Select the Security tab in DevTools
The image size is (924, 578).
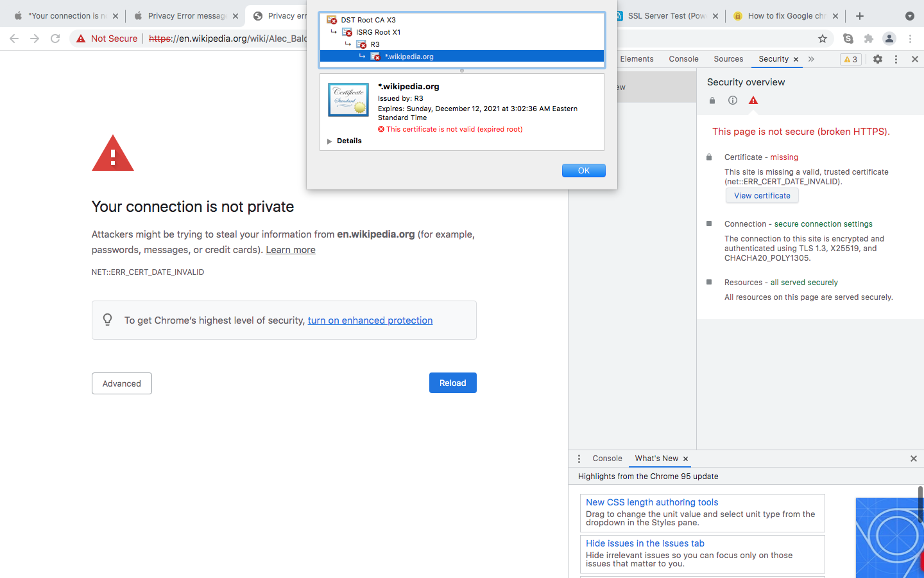click(773, 59)
